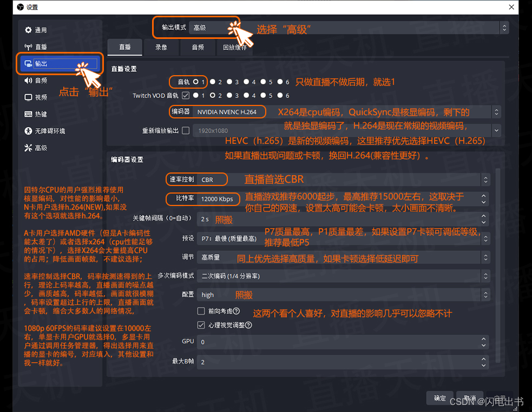Viewport: 532px width, 412px height.
Task: Enable the 重新缩放输出 checkbox
Action: pyautogui.click(x=186, y=130)
